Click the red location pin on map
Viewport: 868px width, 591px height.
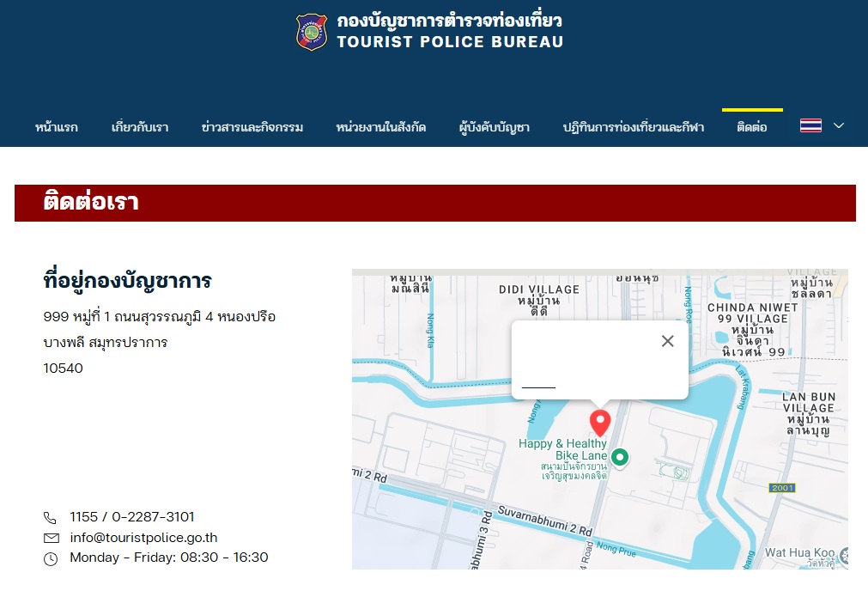click(x=600, y=422)
